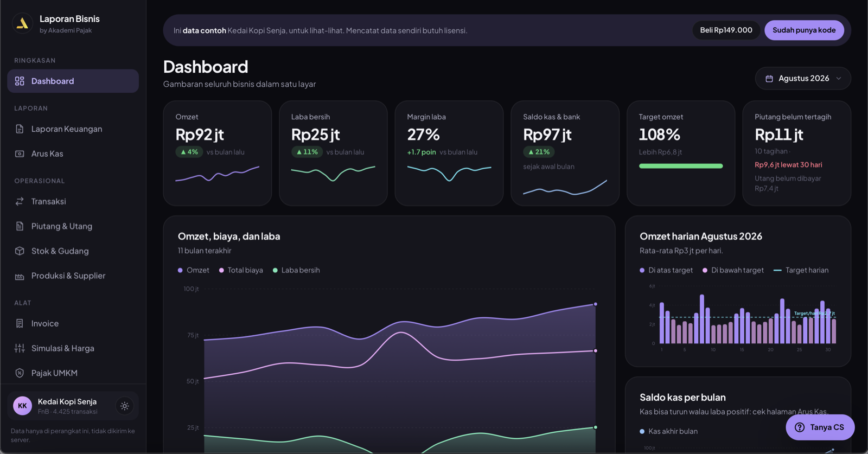Click the Stok & Gudang box icon
This screenshot has width=868, height=454.
[x=20, y=251]
